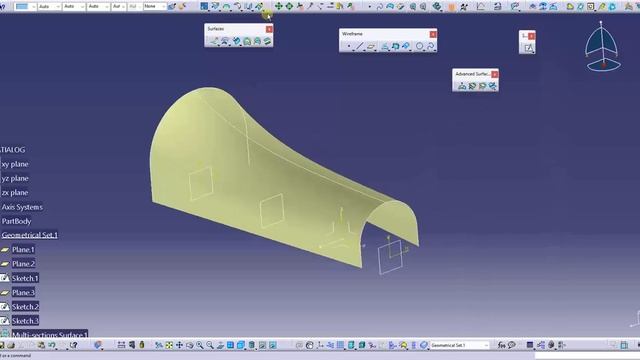Create a Point from the Wireframe toolbar
Image resolution: width=640 pixels, height=360 pixels.
point(349,46)
